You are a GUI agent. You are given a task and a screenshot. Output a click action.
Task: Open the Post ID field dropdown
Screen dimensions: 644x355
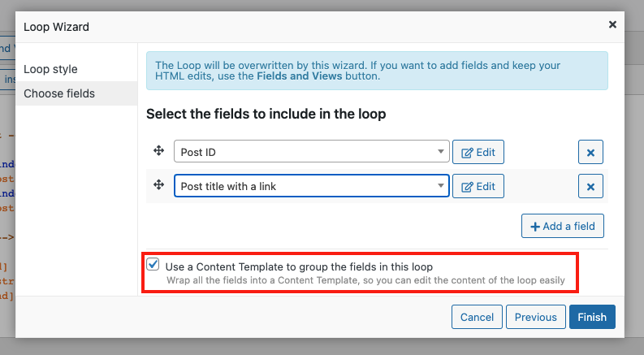point(312,151)
